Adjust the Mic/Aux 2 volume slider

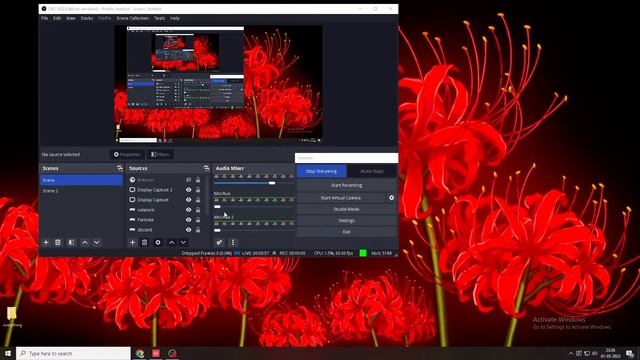[x=217, y=230]
